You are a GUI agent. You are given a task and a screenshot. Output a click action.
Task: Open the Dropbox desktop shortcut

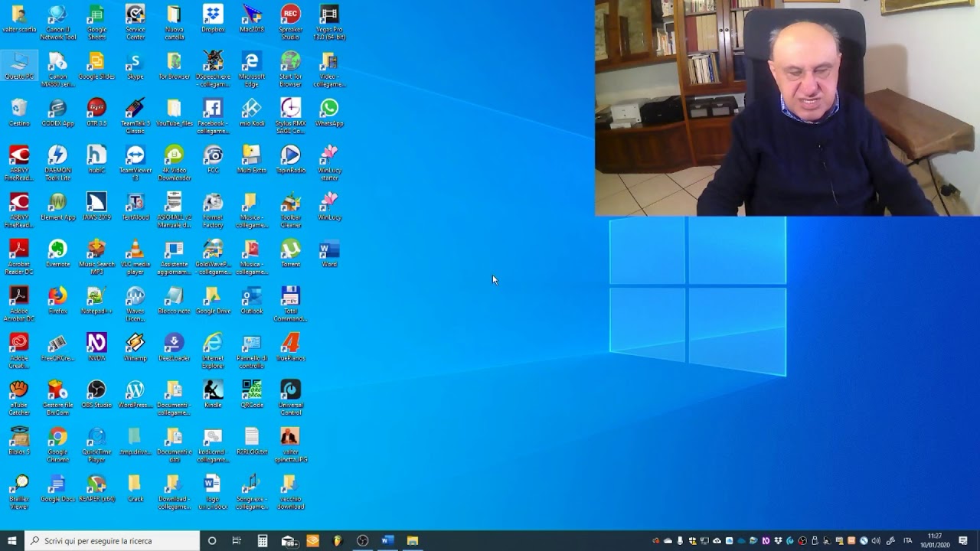point(213,20)
